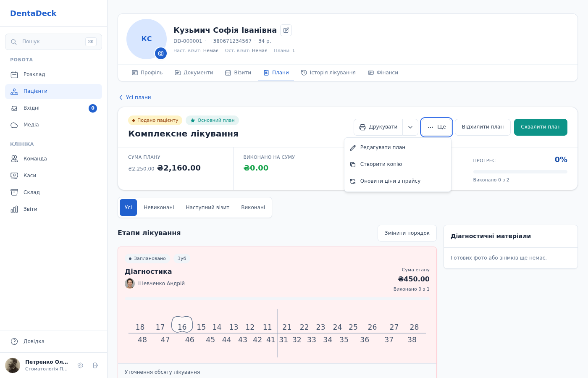Open Команда in the sidebar
Image resolution: width=588 pixels, height=378 pixels.
pos(53,159)
